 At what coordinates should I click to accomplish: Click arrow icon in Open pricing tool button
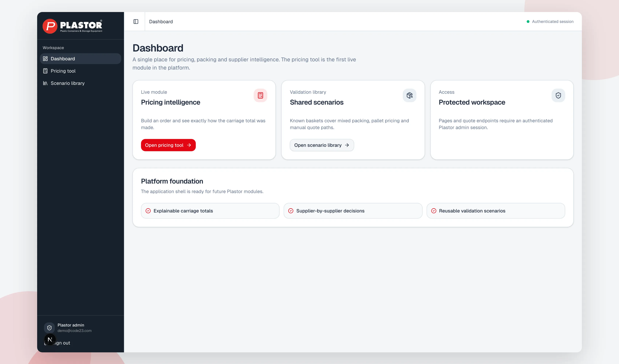[x=189, y=145]
